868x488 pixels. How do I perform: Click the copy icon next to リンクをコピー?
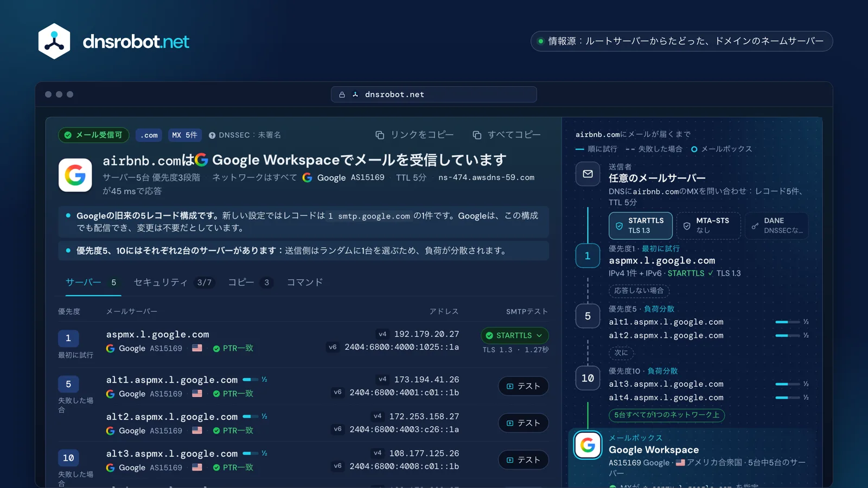[x=380, y=135]
